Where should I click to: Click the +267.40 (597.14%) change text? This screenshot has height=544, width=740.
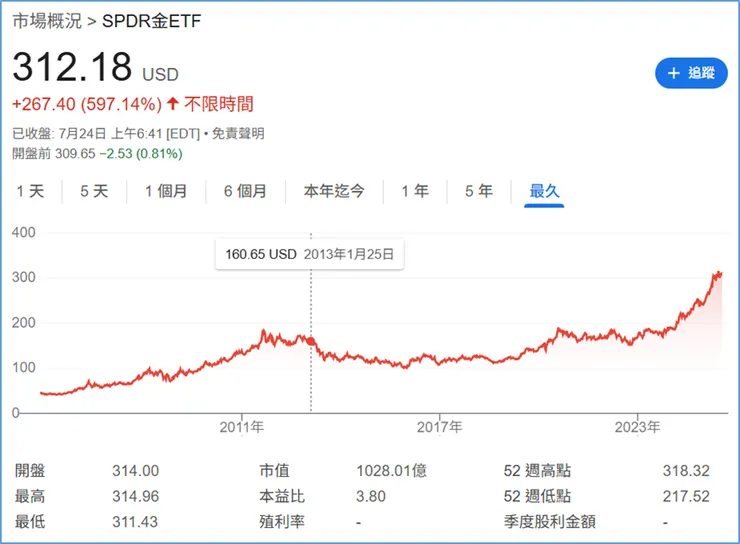point(87,104)
